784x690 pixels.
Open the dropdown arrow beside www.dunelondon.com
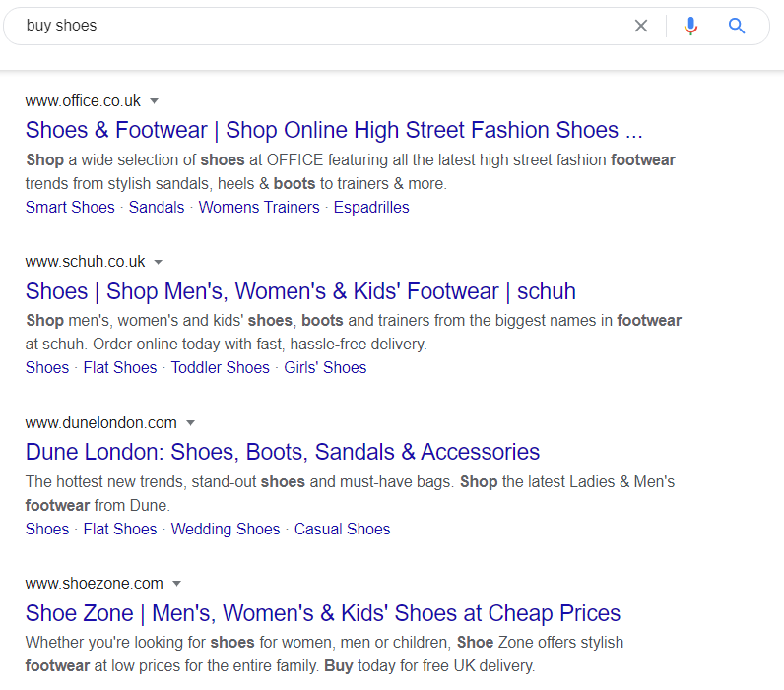190,423
